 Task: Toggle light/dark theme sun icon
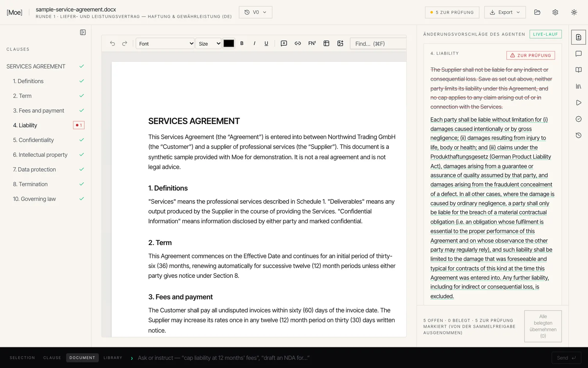coord(574,12)
